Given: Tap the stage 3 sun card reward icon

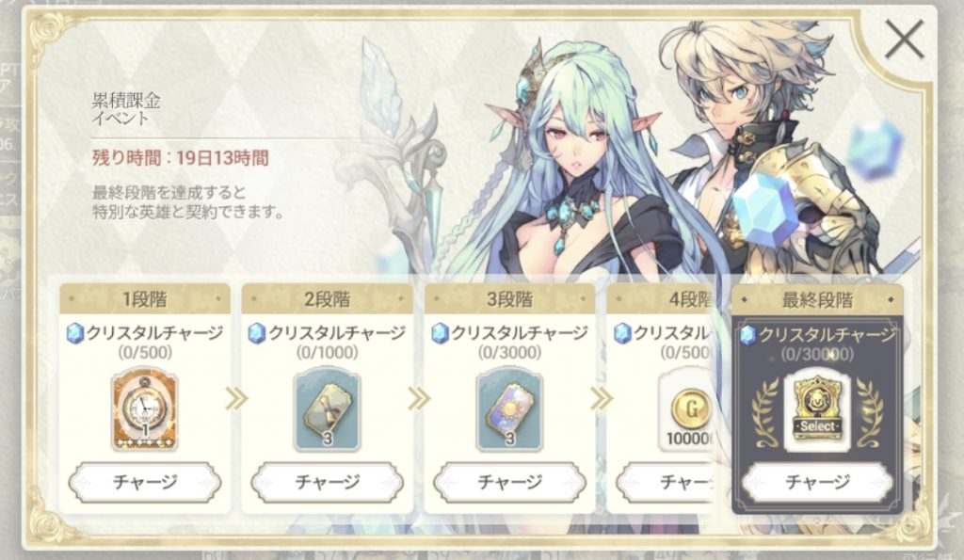Looking at the screenshot, I should point(509,409).
